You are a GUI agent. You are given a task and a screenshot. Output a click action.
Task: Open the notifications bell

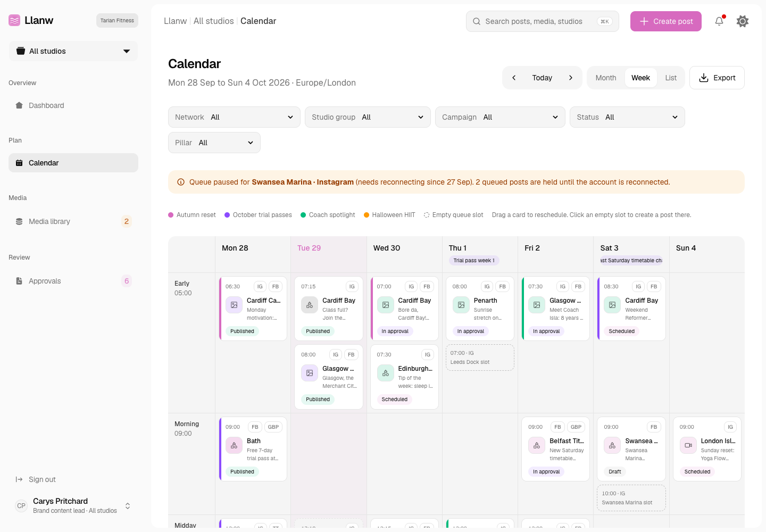719,21
